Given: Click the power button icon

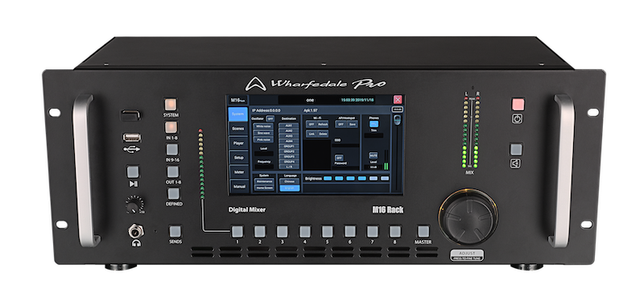Looking at the screenshot, I should tap(518, 118).
